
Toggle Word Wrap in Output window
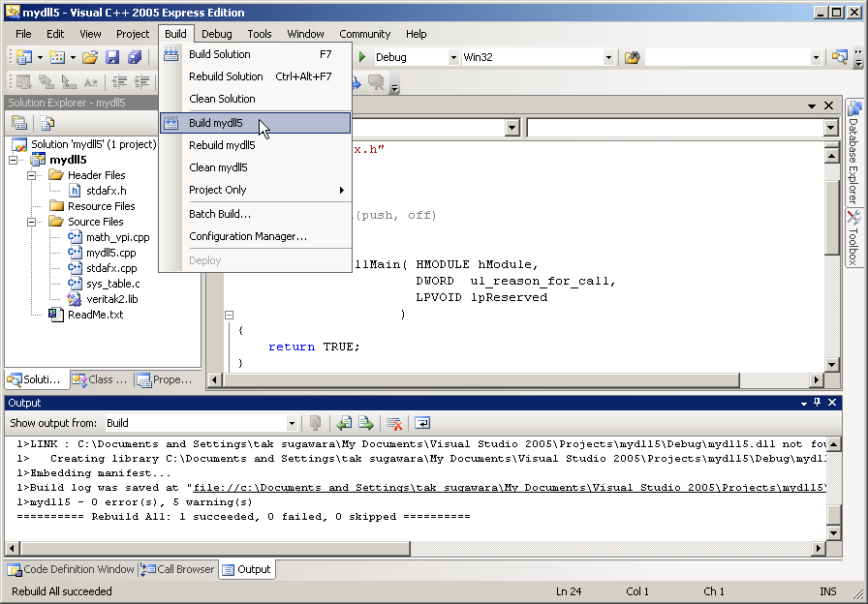click(x=421, y=423)
